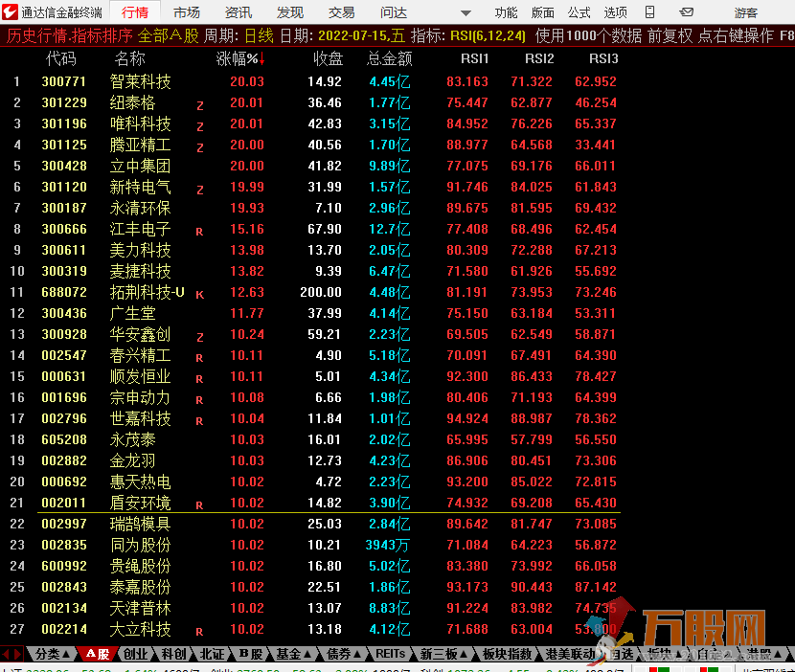Sort by the 收盘 column header
Viewport: 795px width, 672px height.
coord(328,58)
